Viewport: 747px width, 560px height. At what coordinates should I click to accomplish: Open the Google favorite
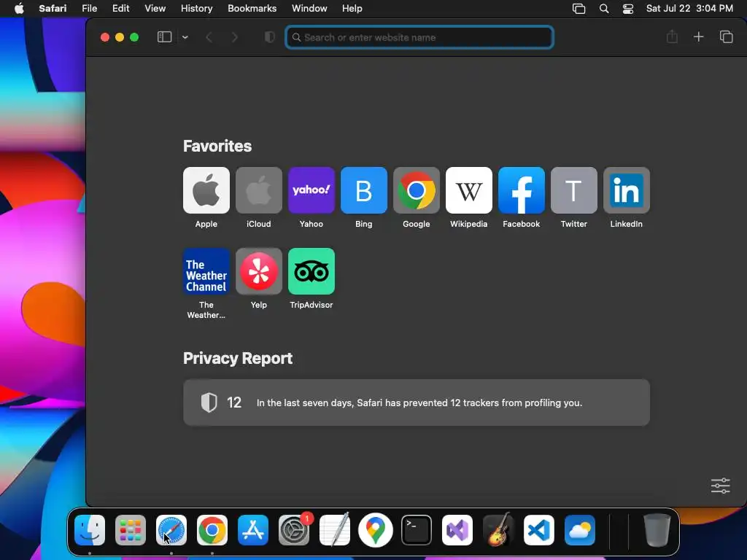(x=417, y=190)
